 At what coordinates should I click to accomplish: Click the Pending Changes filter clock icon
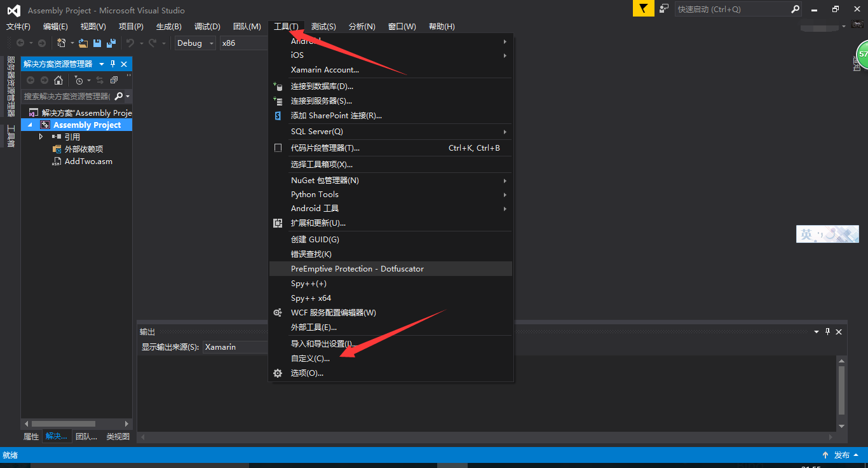pyautogui.click(x=79, y=80)
